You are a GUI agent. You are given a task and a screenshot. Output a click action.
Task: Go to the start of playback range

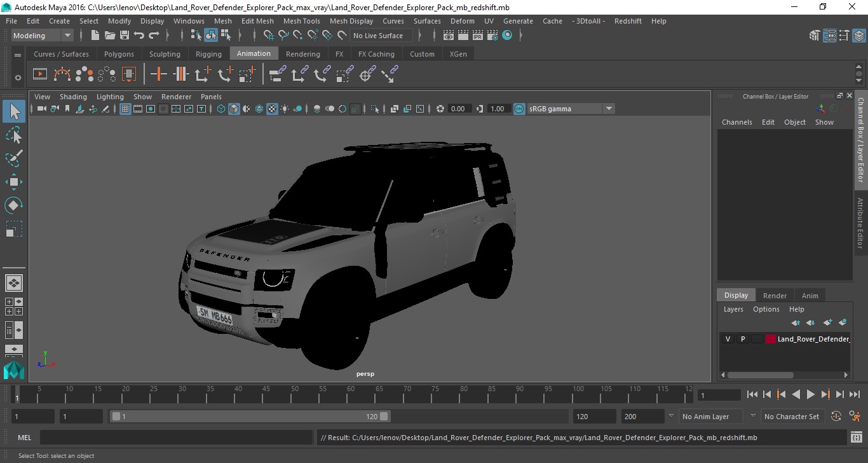[752, 394]
